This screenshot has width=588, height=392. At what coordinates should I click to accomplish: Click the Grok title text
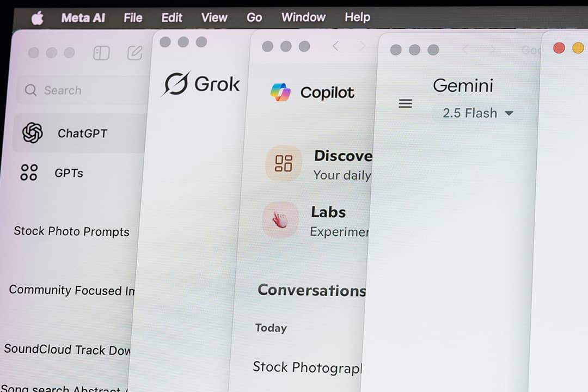[x=217, y=84]
